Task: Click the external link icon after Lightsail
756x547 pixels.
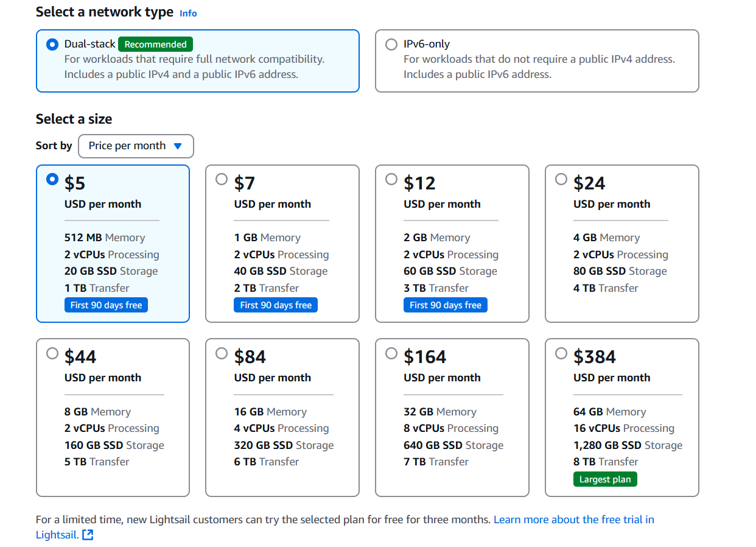Action: point(88,535)
